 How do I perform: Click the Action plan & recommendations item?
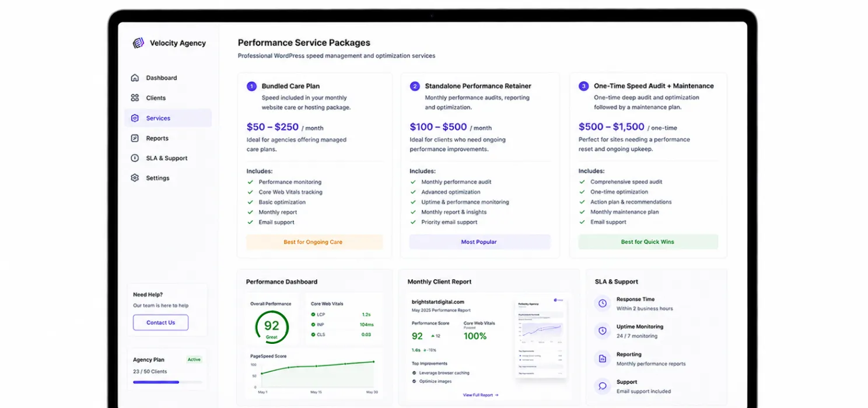pyautogui.click(x=631, y=202)
